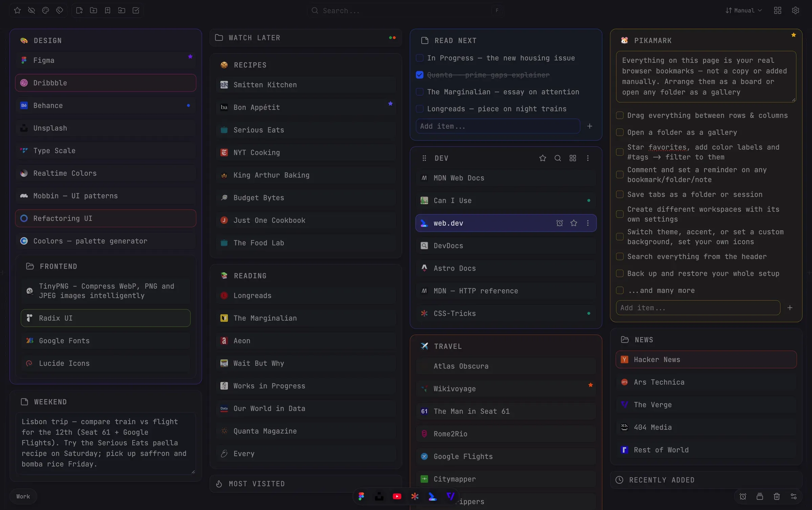The height and width of the screenshot is (510, 812).
Task: Open trash icon at bottom right
Action: click(x=777, y=496)
